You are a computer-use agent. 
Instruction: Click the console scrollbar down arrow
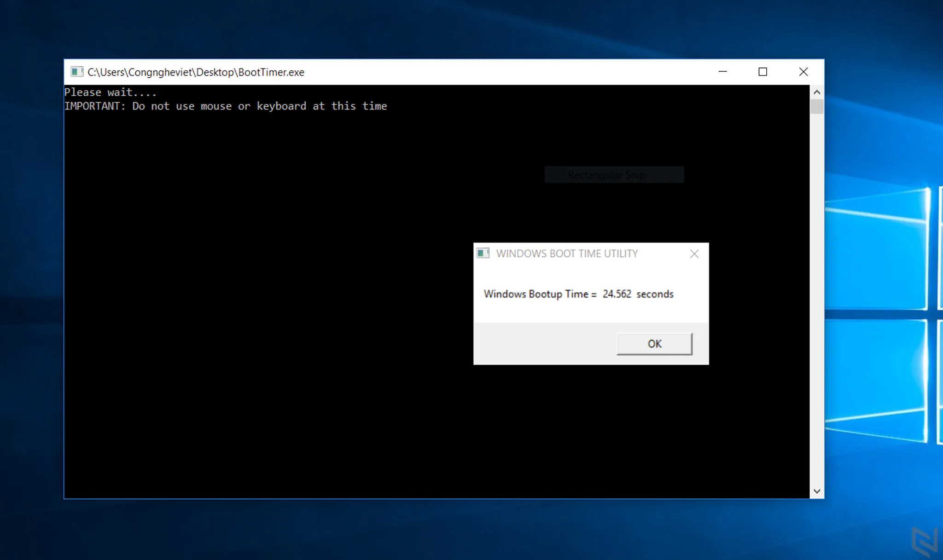817,491
